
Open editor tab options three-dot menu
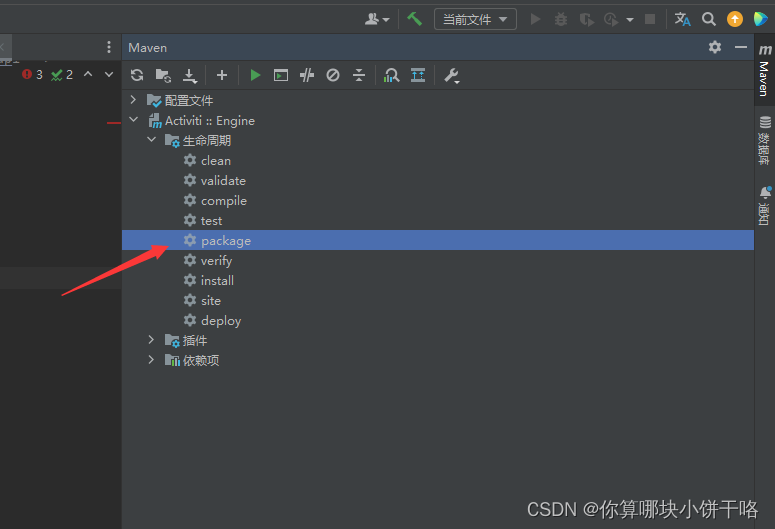coord(109,47)
